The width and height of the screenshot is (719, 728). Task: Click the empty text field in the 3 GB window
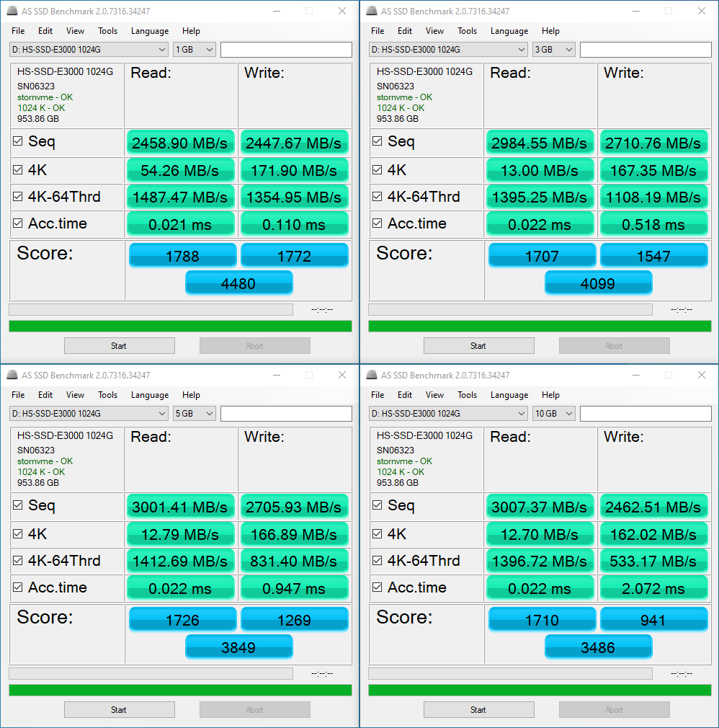click(646, 50)
